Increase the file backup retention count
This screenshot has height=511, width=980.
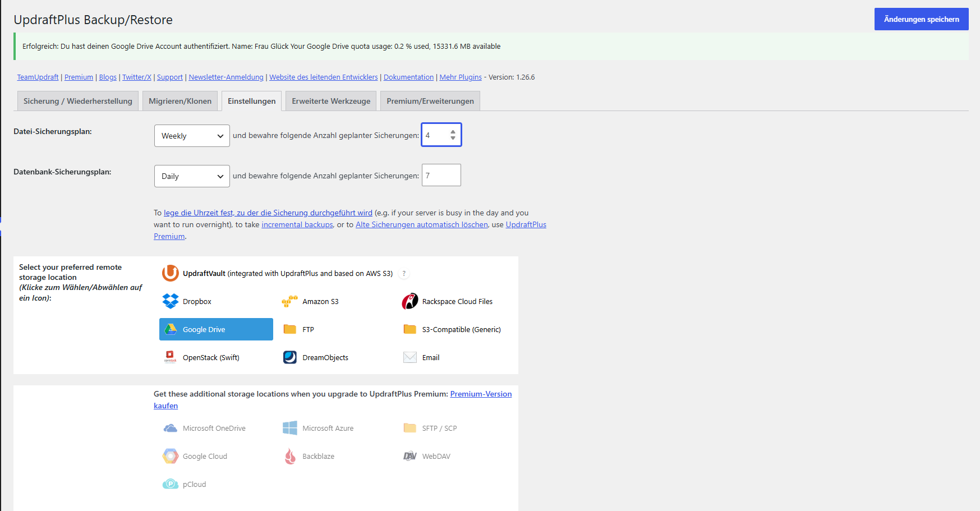coord(453,132)
